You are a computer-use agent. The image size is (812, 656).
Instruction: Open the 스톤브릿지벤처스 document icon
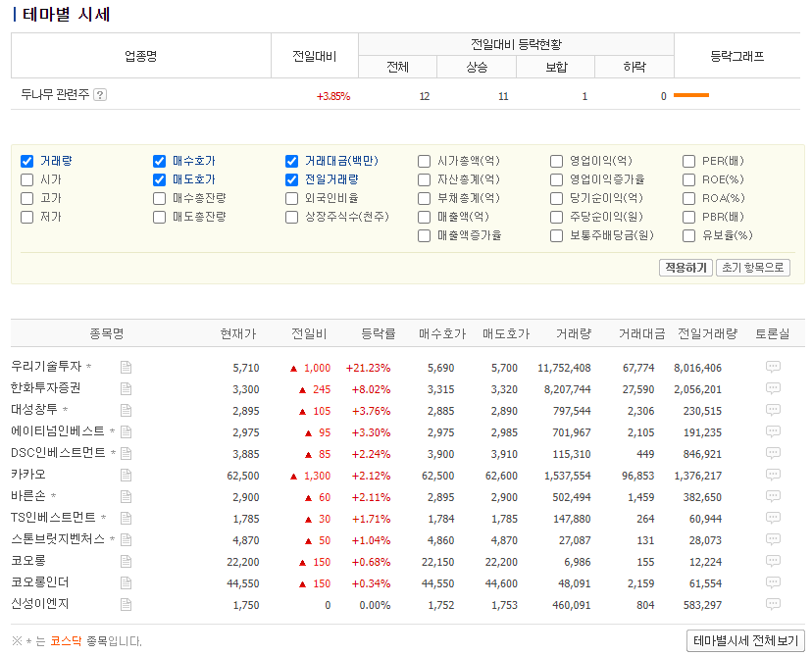click(x=126, y=540)
